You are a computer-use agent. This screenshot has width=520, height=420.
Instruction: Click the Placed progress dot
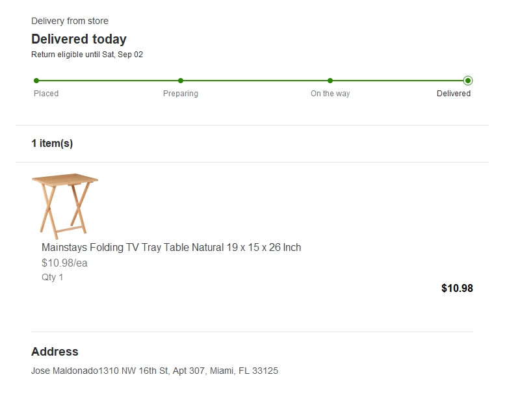pyautogui.click(x=36, y=81)
